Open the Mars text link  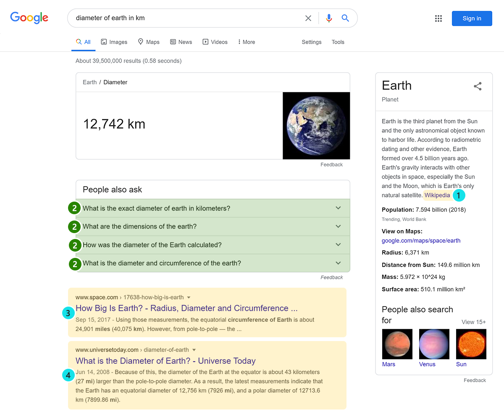point(388,364)
